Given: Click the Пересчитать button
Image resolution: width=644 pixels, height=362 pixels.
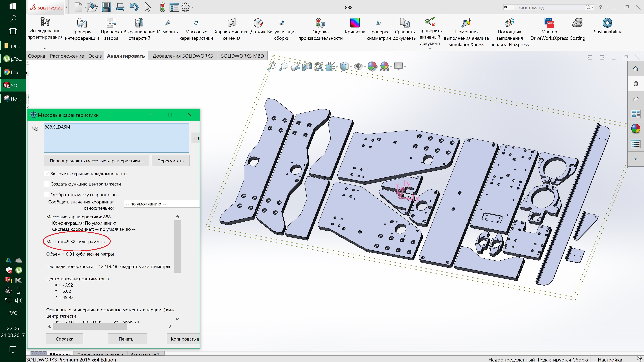Looking at the screenshot, I should [x=170, y=161].
